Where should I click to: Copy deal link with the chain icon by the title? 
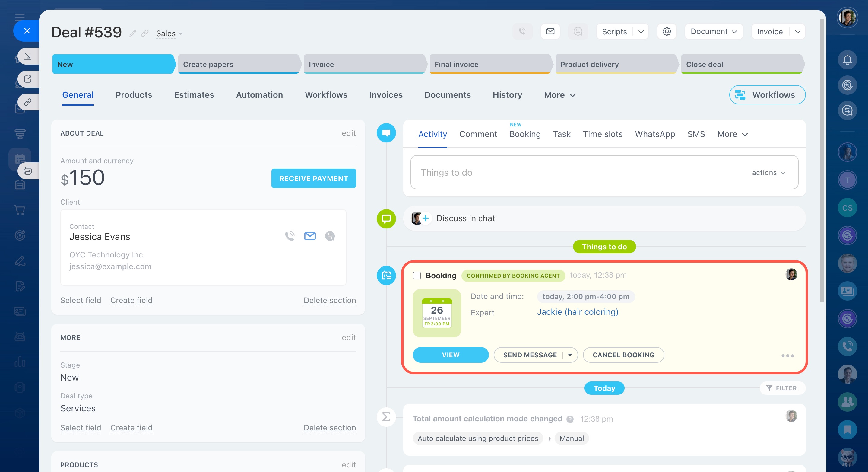pos(145,33)
